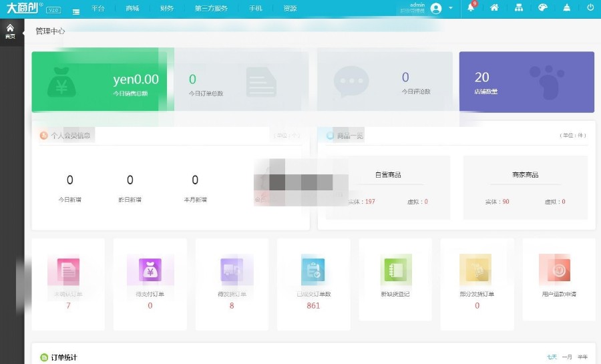The height and width of the screenshot is (364, 601).
Task: Open the pink 未确认订单 icon
Action: click(x=68, y=270)
